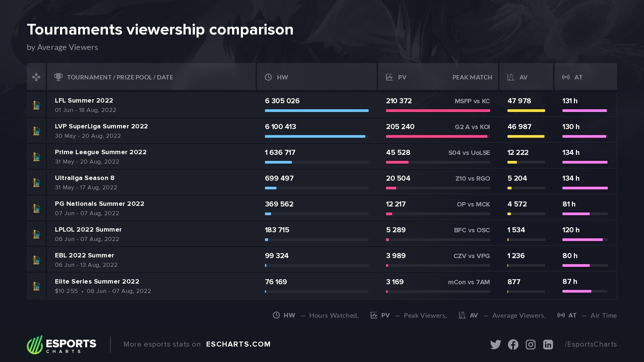This screenshot has width=644, height=362.
Task: Click the pink air time bar for LPLOL
Action: click(x=582, y=240)
